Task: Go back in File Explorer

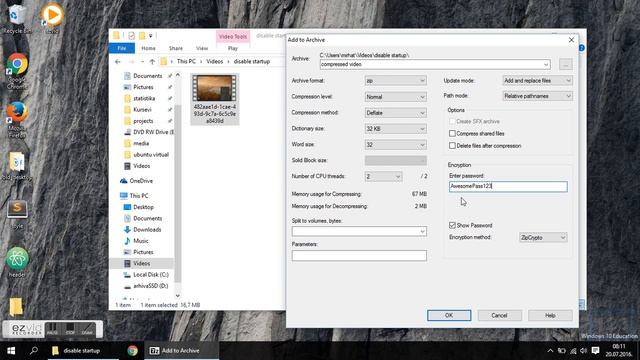Action: point(118,62)
